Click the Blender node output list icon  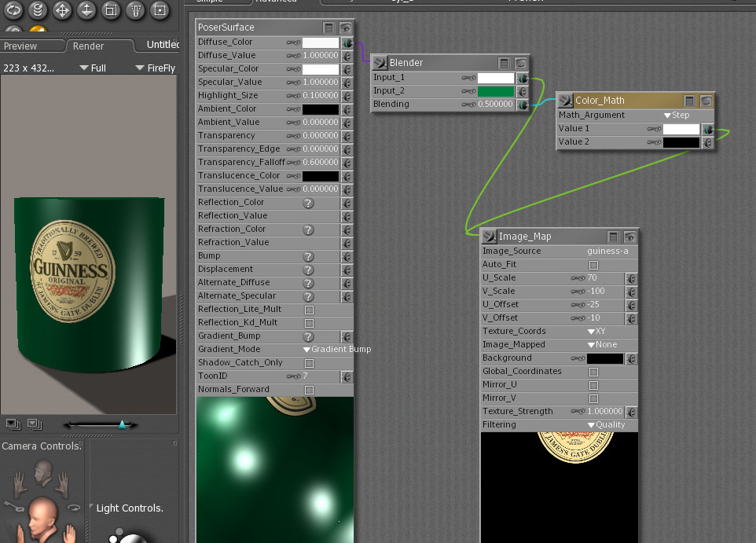(x=505, y=63)
